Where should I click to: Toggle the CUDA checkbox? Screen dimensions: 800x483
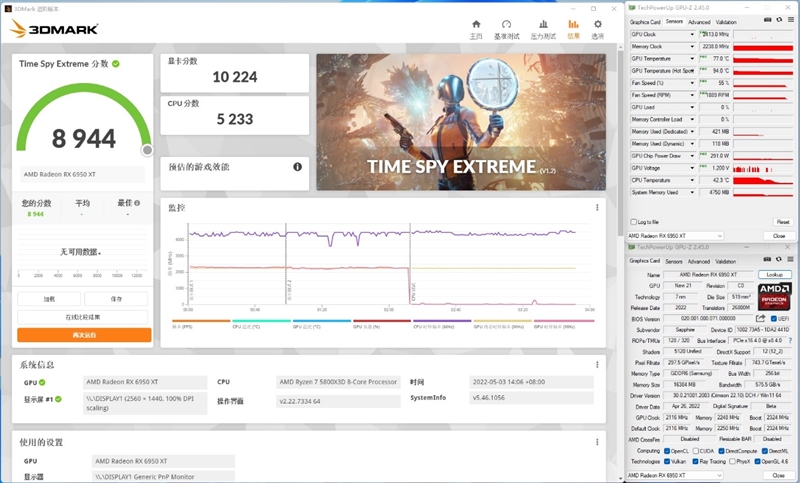[695, 451]
